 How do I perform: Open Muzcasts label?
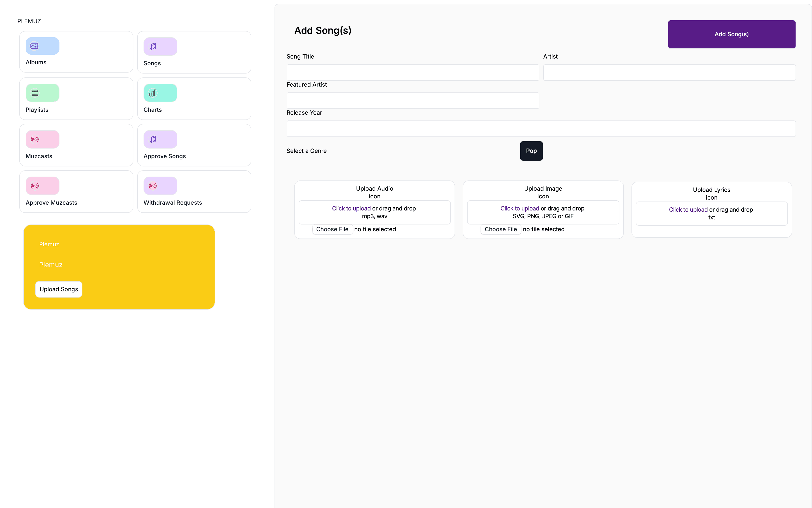coord(39,156)
